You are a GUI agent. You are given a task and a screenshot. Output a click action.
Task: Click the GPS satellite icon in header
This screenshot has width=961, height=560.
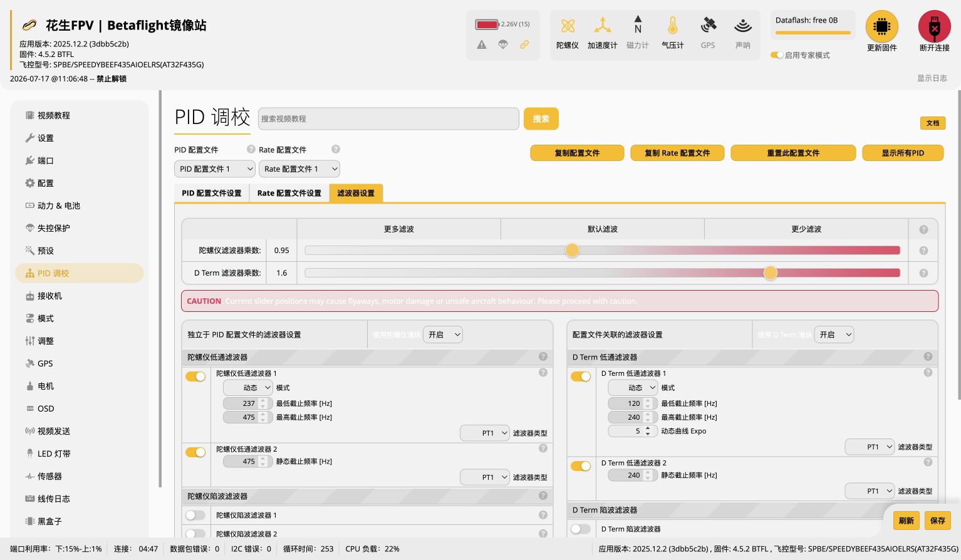[708, 26]
